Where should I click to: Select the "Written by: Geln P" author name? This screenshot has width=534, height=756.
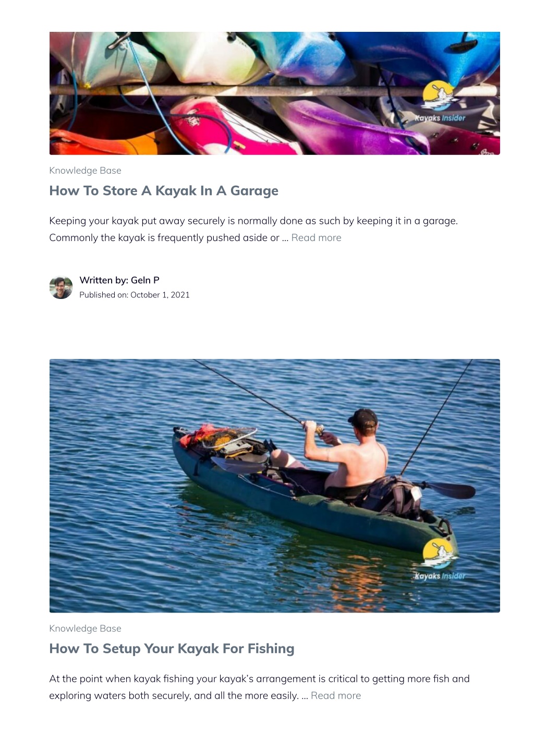[119, 280]
